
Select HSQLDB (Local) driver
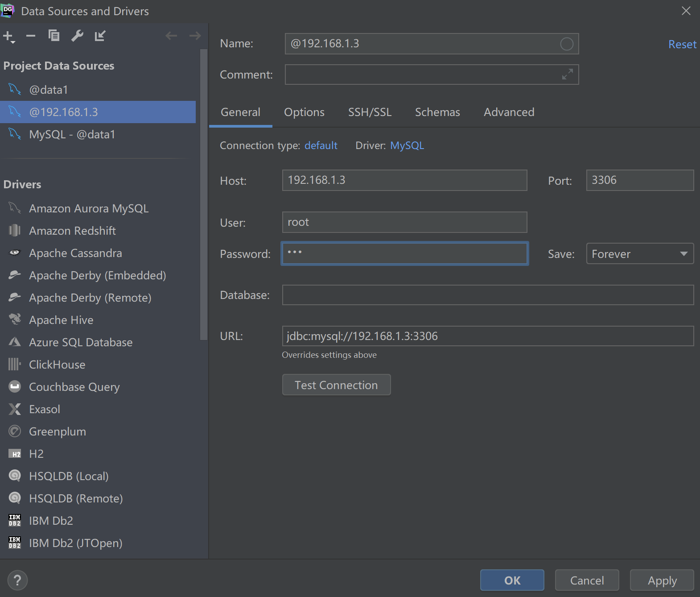tap(98, 476)
